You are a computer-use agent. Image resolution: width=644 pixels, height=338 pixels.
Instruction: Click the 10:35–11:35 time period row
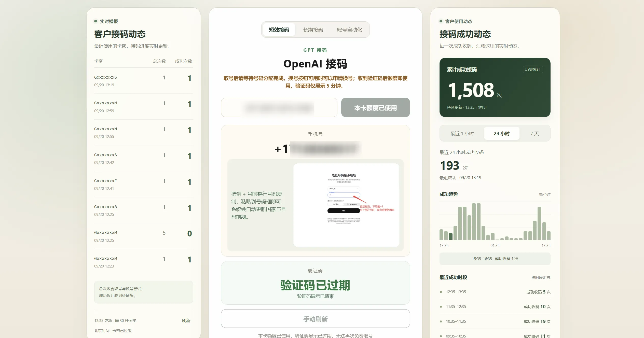pos(495,321)
